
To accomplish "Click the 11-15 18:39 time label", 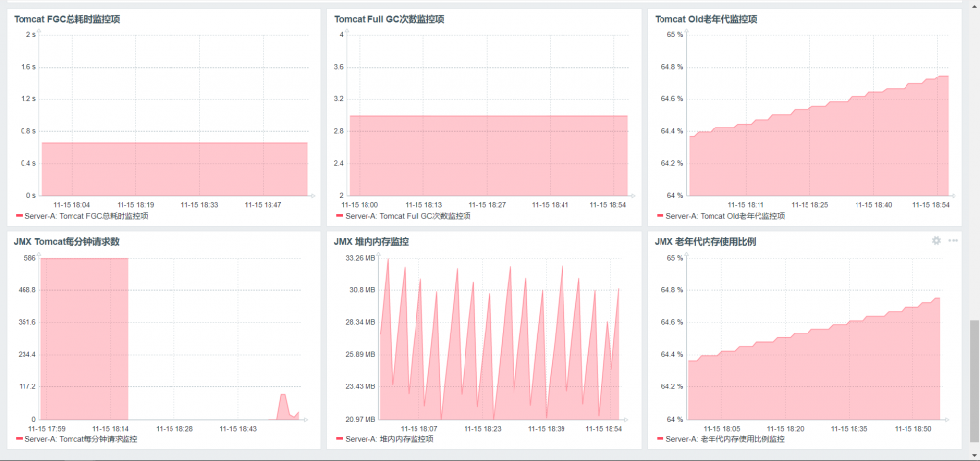I will (547, 429).
